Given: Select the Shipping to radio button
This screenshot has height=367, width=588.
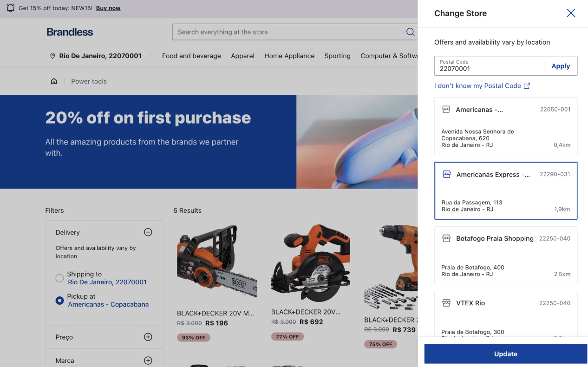Looking at the screenshot, I should coord(59,278).
